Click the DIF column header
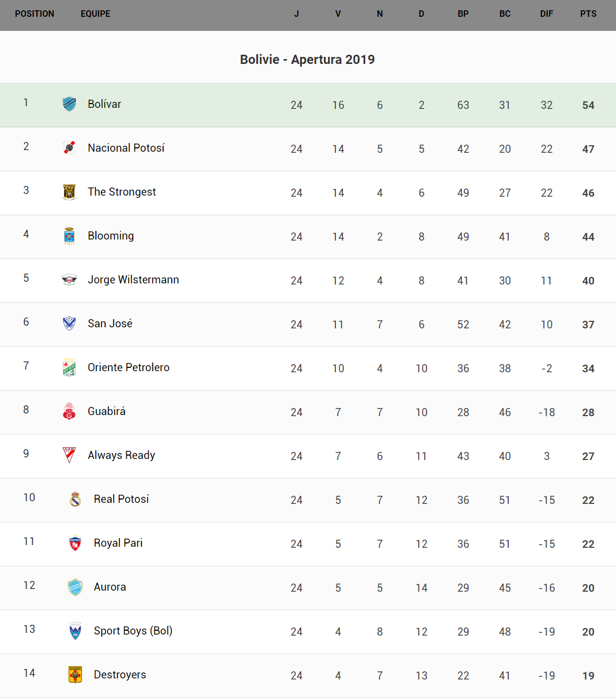616x699 pixels. (x=547, y=14)
